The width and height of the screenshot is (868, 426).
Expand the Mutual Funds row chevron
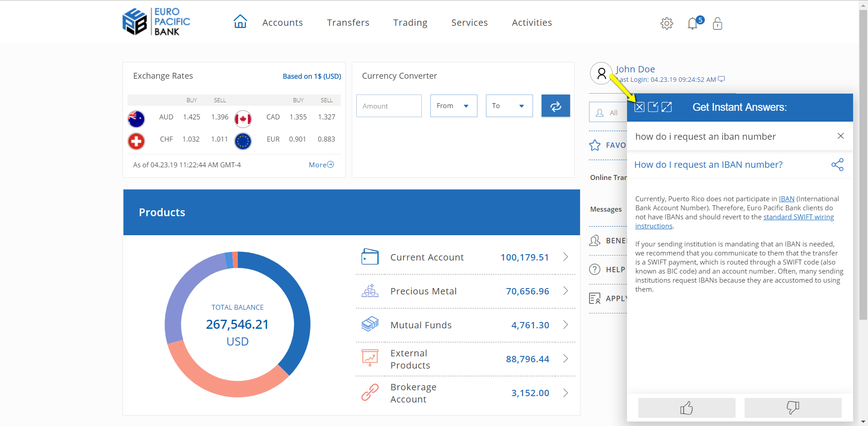(566, 325)
